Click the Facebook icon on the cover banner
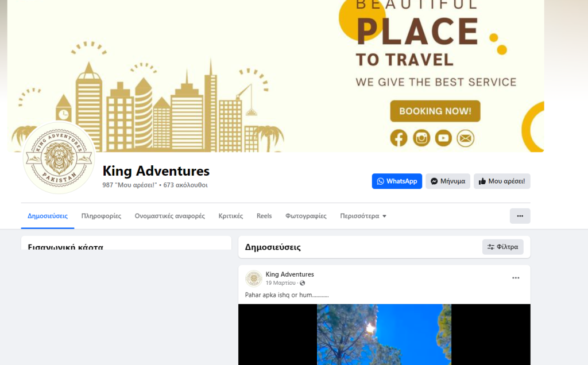Viewport: 588px width, 365px height. [399, 138]
